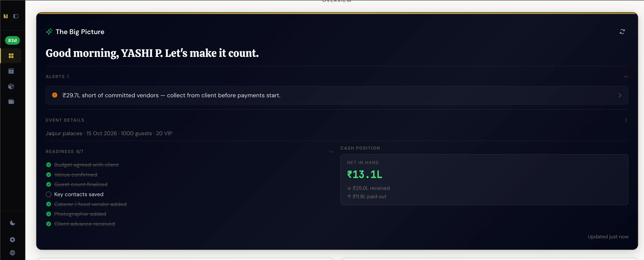Check the Key contacts saved circle
This screenshot has height=260, width=644.
(48, 194)
